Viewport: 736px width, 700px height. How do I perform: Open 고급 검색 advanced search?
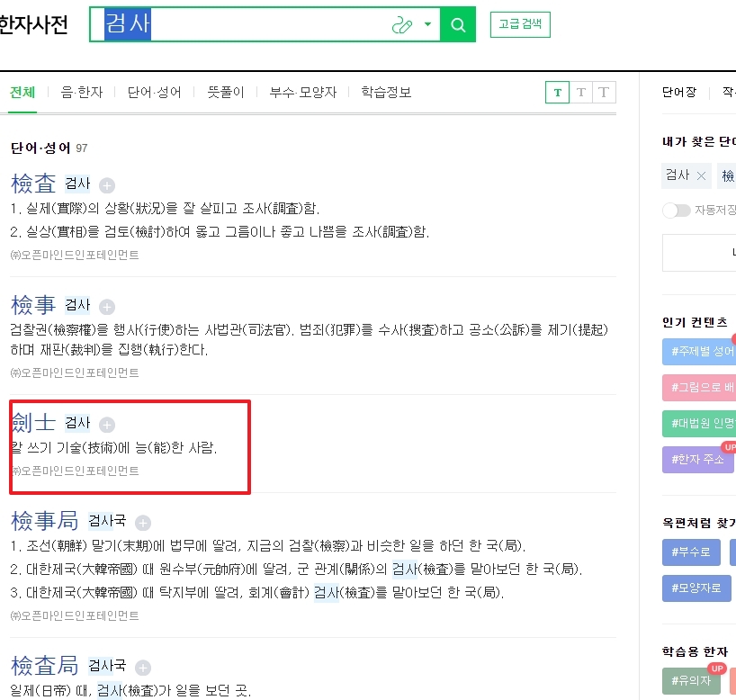tap(519, 24)
